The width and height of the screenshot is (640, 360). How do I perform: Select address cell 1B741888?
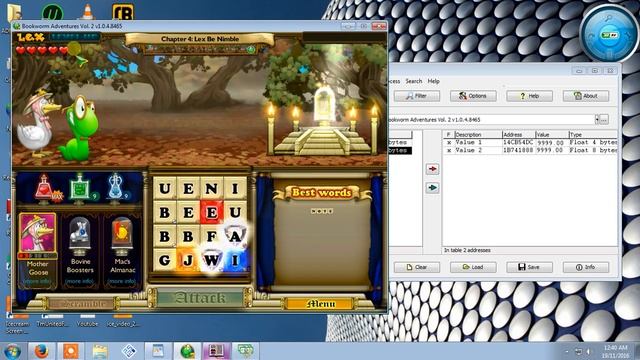518,150
